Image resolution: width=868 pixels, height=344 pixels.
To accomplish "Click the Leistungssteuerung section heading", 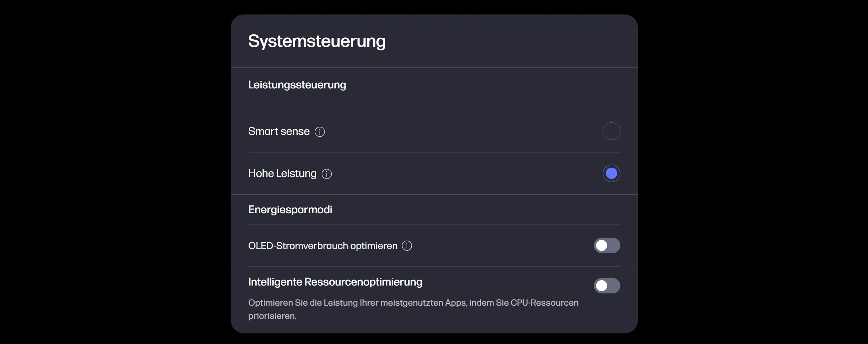I will pos(297,84).
